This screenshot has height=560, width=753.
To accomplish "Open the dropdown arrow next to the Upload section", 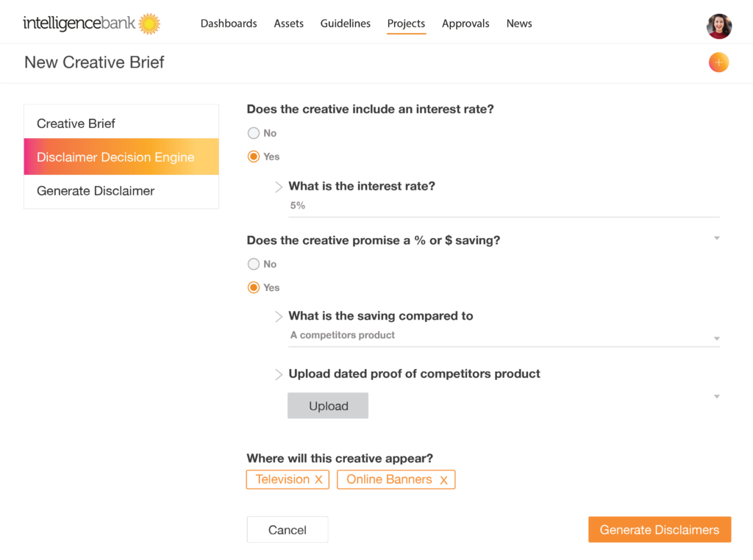I will 715,395.
